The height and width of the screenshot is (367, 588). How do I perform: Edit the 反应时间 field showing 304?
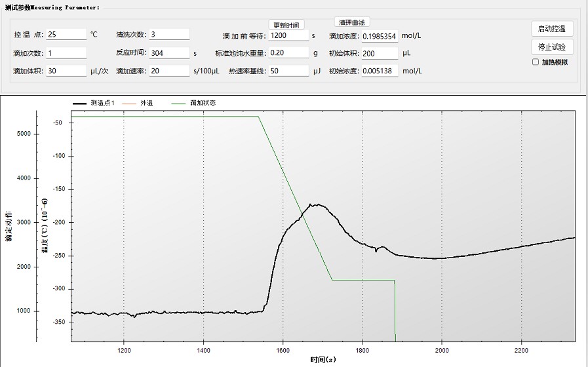click(169, 53)
